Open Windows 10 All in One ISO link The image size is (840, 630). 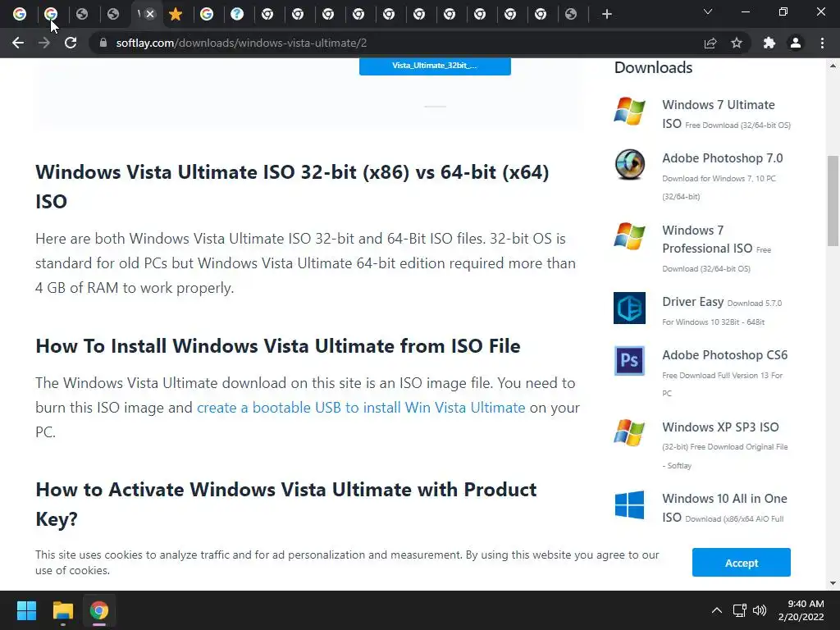click(724, 507)
